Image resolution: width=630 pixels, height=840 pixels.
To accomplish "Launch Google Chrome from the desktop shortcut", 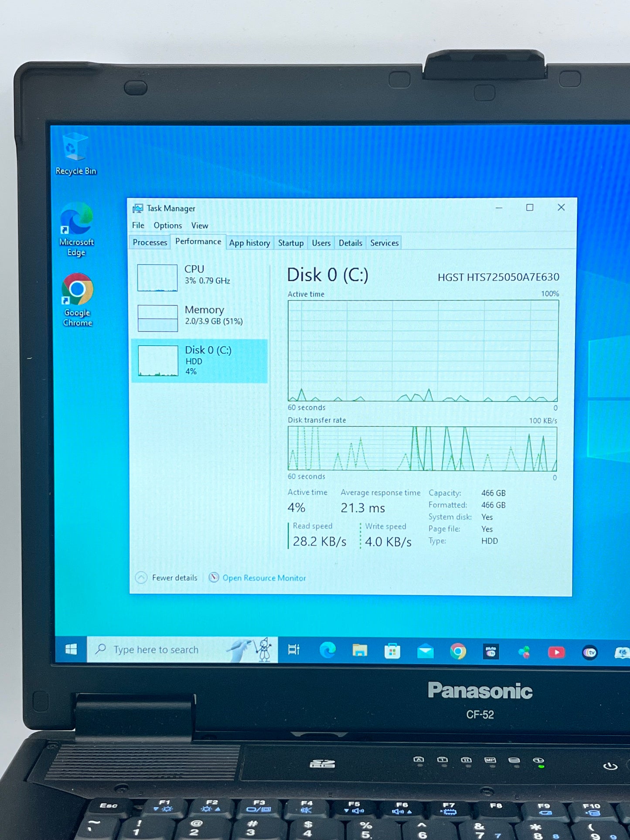I will coord(77,300).
